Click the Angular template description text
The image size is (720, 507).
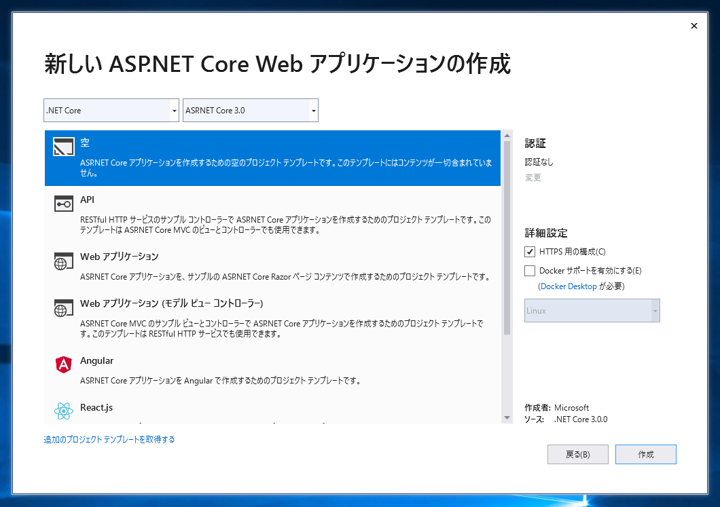[220, 381]
